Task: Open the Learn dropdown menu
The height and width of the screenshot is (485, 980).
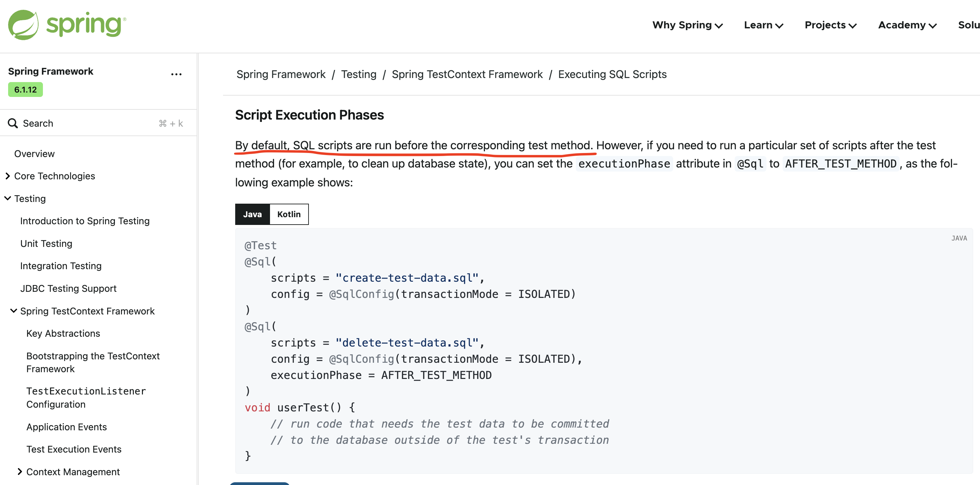Action: (x=763, y=25)
